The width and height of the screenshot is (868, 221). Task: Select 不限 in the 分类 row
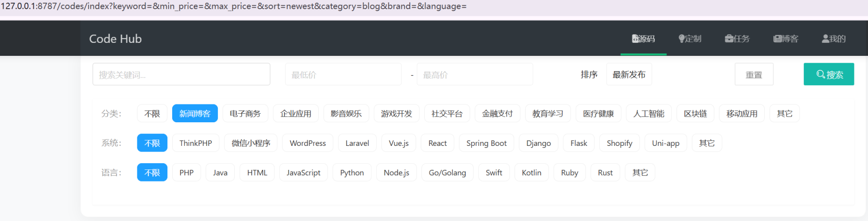coord(152,114)
